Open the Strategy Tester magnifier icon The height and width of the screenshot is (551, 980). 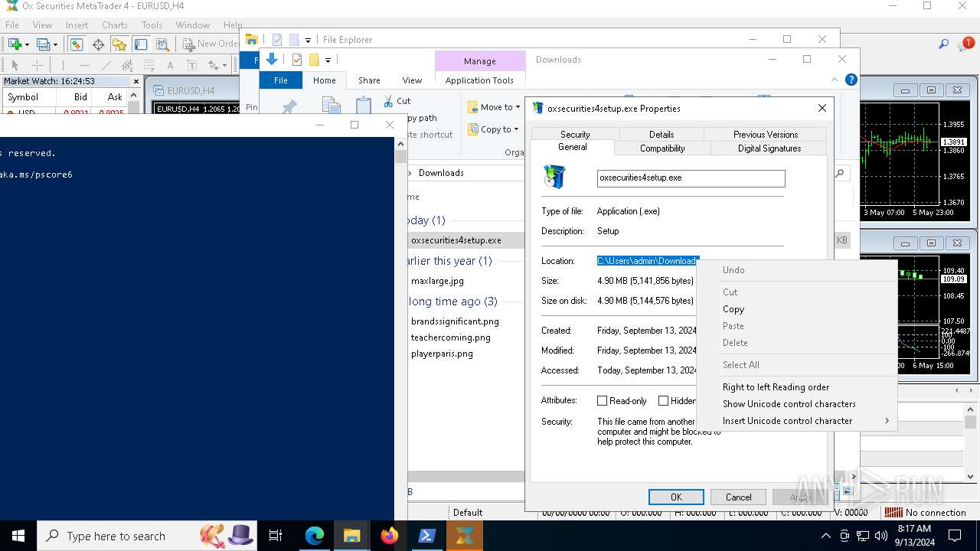(162, 44)
